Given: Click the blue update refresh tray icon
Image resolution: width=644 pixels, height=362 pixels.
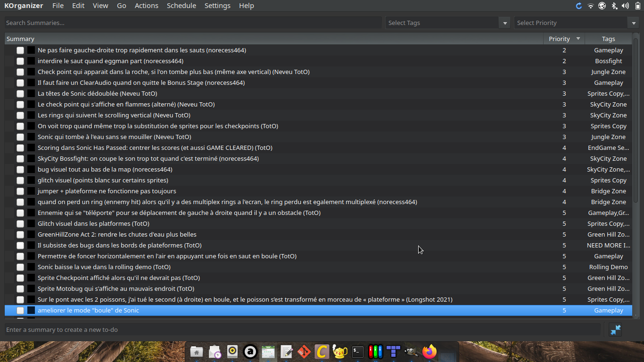Looking at the screenshot, I should point(579,6).
